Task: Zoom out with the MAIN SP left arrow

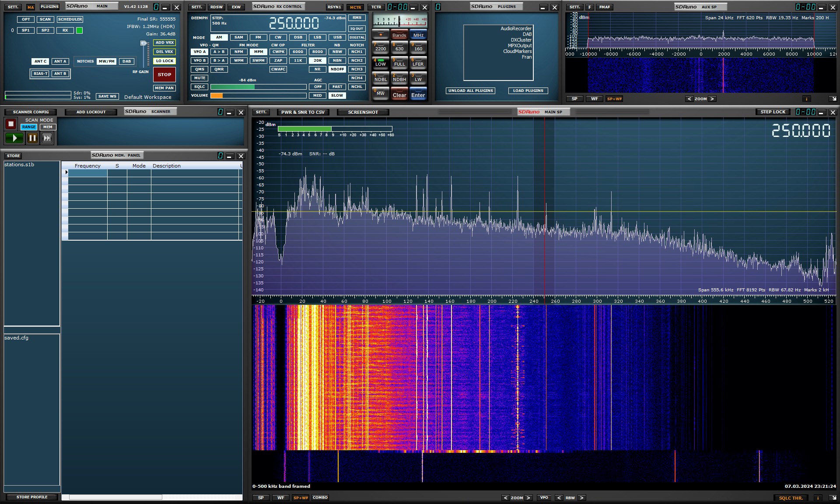Action: pyautogui.click(x=505, y=498)
